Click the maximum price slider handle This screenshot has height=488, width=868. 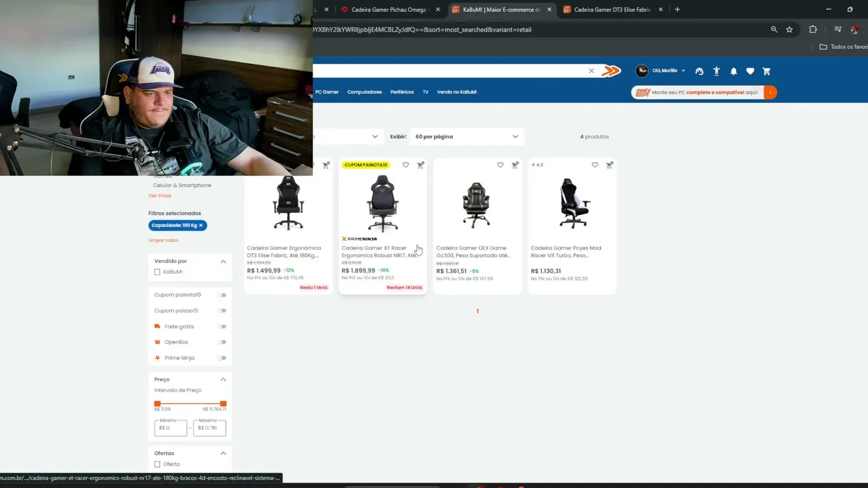point(223,404)
